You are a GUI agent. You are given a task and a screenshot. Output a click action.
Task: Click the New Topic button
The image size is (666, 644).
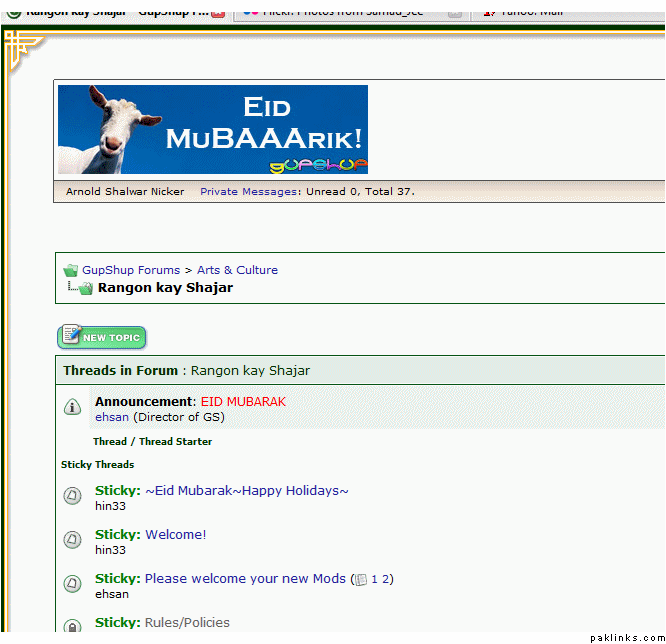[101, 337]
